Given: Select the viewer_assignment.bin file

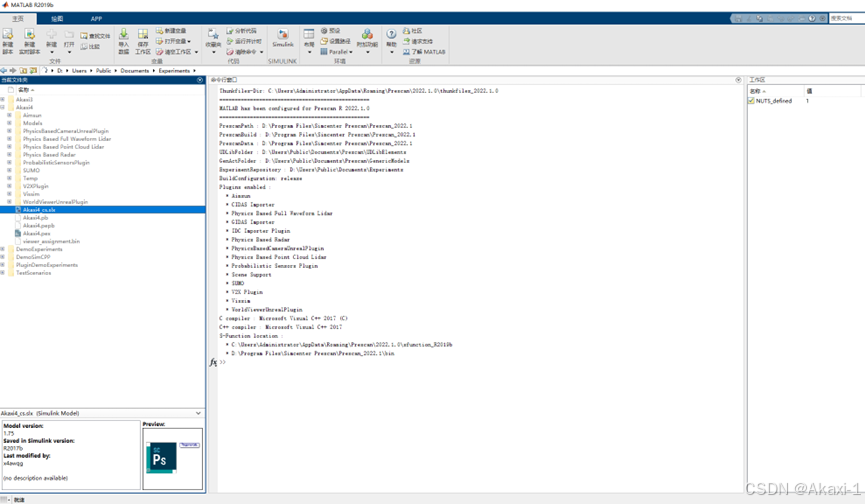Looking at the screenshot, I should point(51,242).
